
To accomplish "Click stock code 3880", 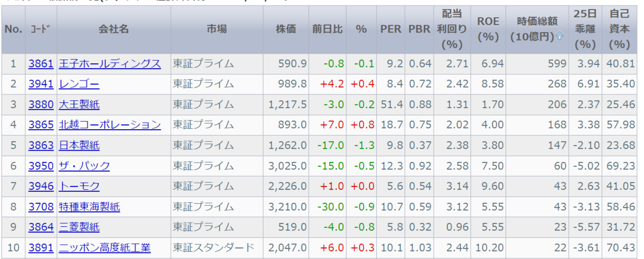I will [41, 105].
